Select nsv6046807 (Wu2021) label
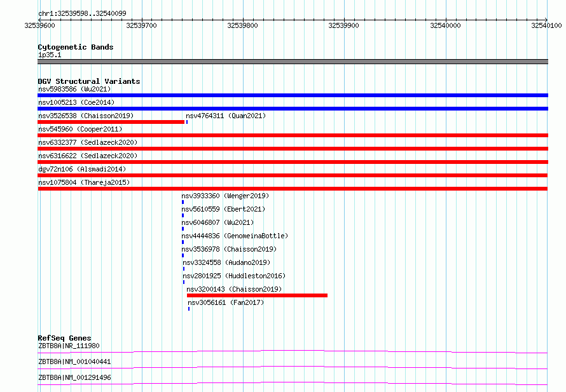 click(217, 222)
